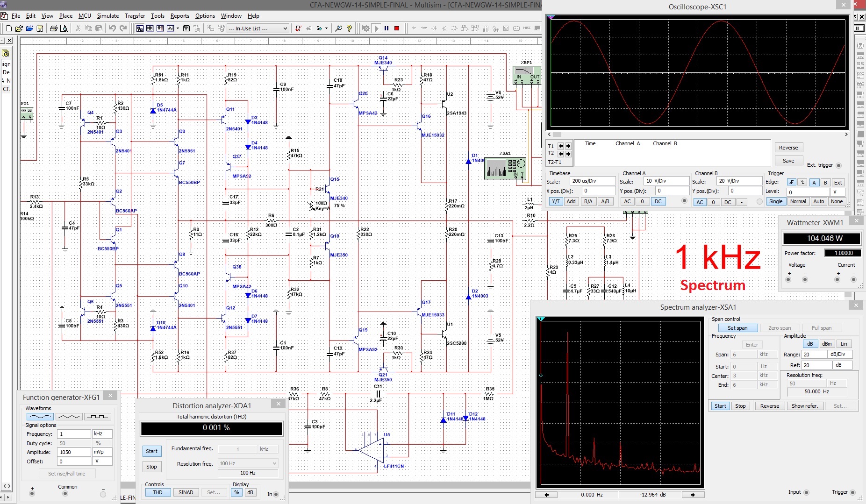Click Channel A Scale 10 V/Div field

(x=666, y=181)
